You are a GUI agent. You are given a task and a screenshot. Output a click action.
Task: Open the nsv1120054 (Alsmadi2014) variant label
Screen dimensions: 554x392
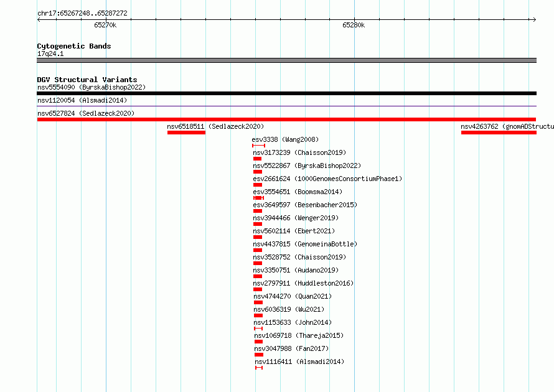coord(82,100)
